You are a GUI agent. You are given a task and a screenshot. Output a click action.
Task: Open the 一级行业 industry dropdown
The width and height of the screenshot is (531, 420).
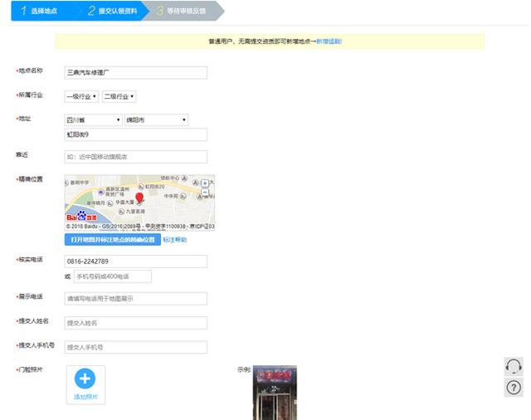coord(81,96)
